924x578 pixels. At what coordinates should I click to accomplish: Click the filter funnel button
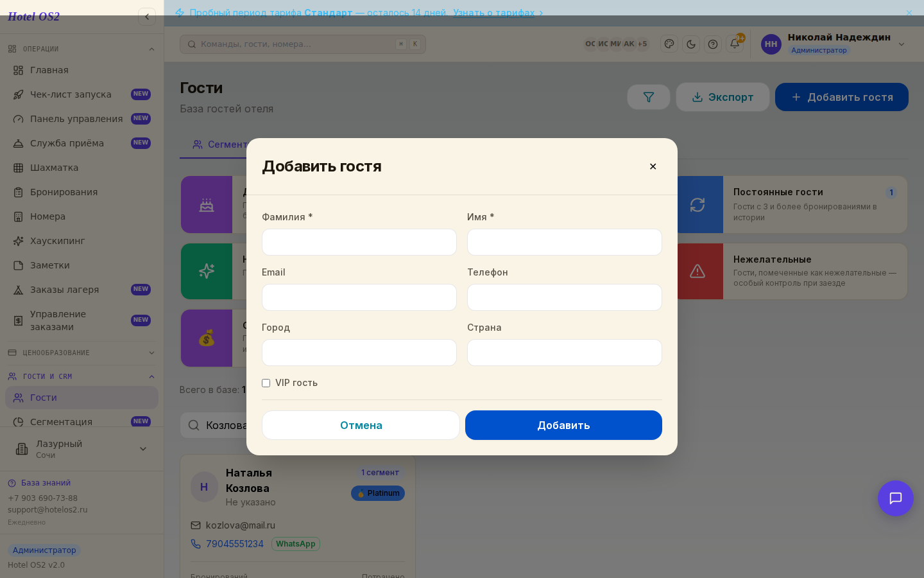pos(649,97)
